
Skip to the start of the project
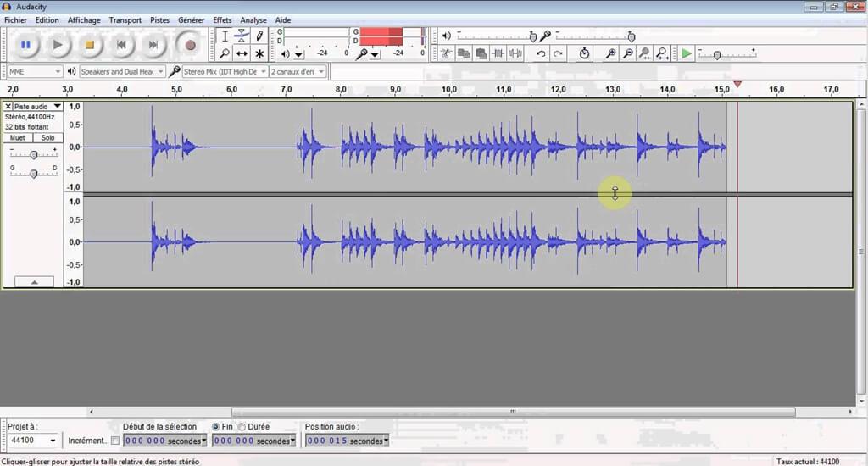point(122,45)
